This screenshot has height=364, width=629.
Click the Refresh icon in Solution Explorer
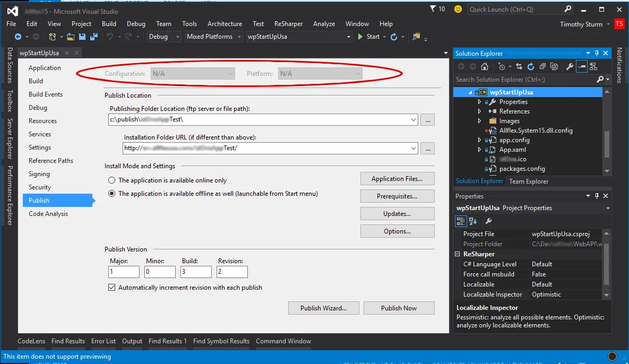pyautogui.click(x=531, y=66)
